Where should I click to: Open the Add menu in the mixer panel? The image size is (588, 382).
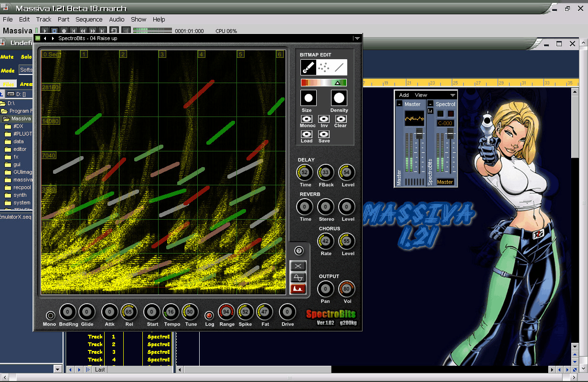pos(404,95)
